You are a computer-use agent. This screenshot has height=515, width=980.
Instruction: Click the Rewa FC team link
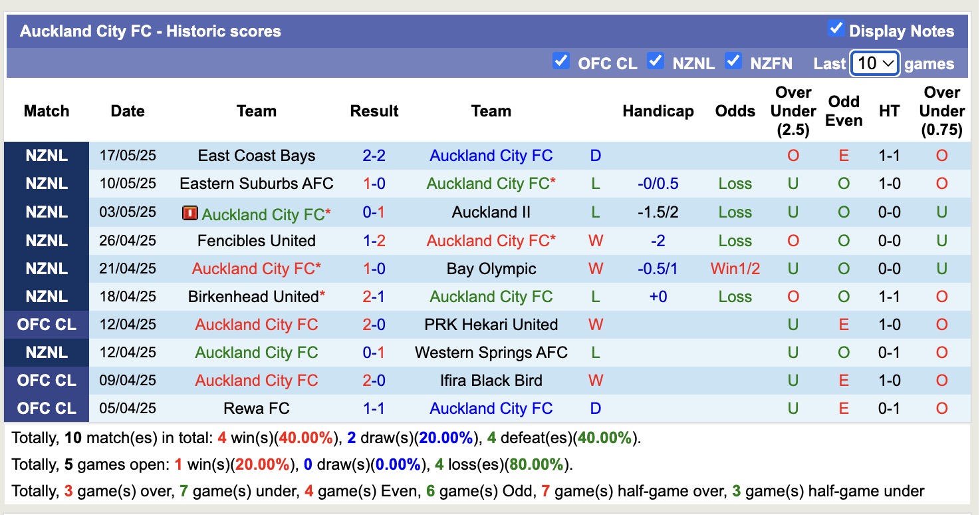(257, 408)
